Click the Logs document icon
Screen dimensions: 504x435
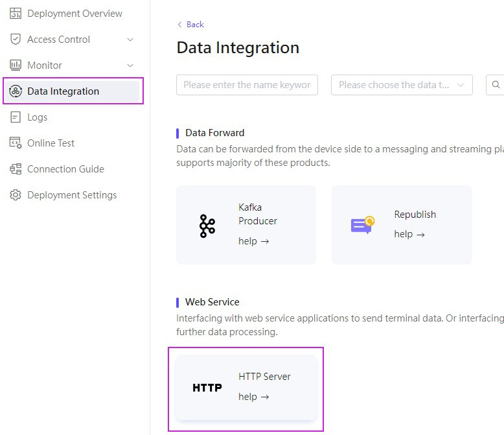pos(16,117)
